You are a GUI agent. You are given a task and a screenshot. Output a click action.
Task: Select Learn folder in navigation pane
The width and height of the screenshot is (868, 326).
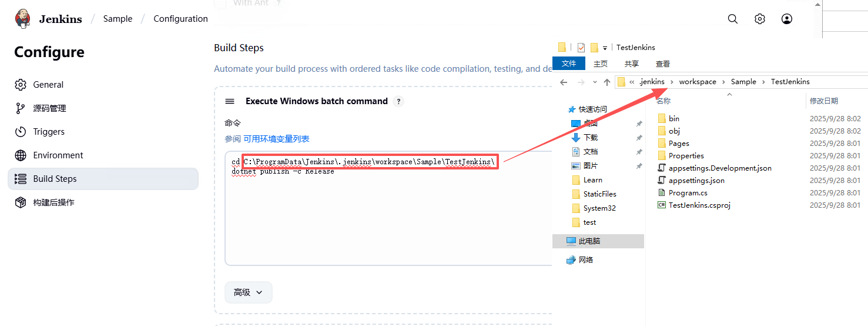pyautogui.click(x=593, y=180)
